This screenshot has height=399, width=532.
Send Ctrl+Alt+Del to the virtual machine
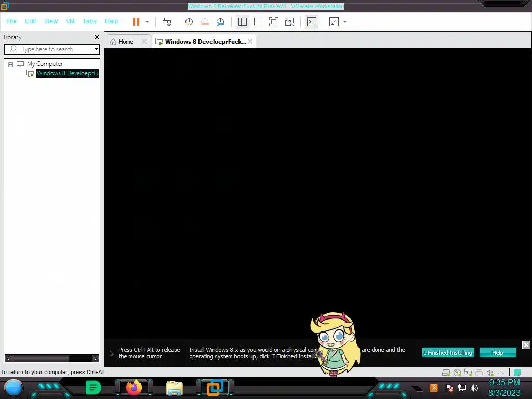point(167,22)
